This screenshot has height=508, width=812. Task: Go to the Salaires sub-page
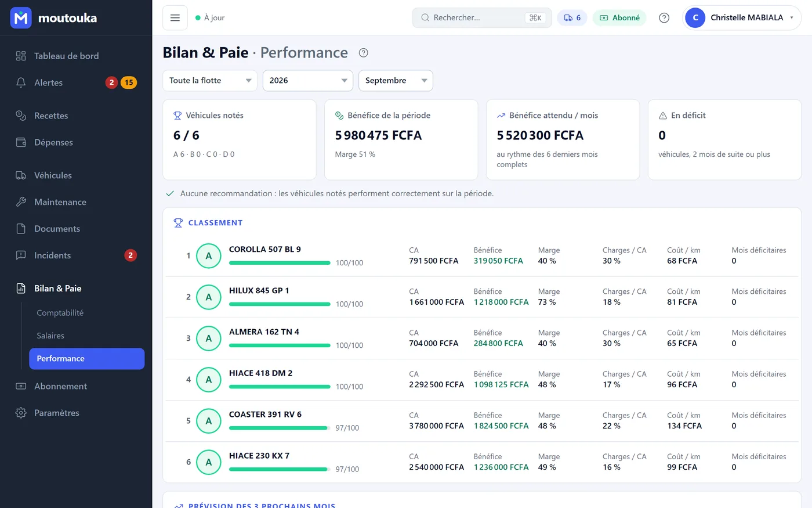(x=87, y=336)
